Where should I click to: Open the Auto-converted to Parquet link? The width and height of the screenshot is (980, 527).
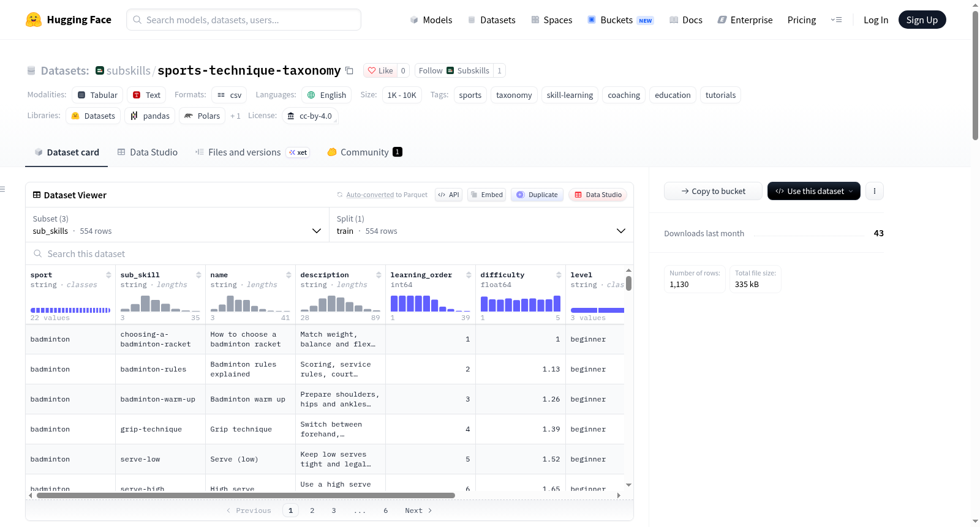387,195
